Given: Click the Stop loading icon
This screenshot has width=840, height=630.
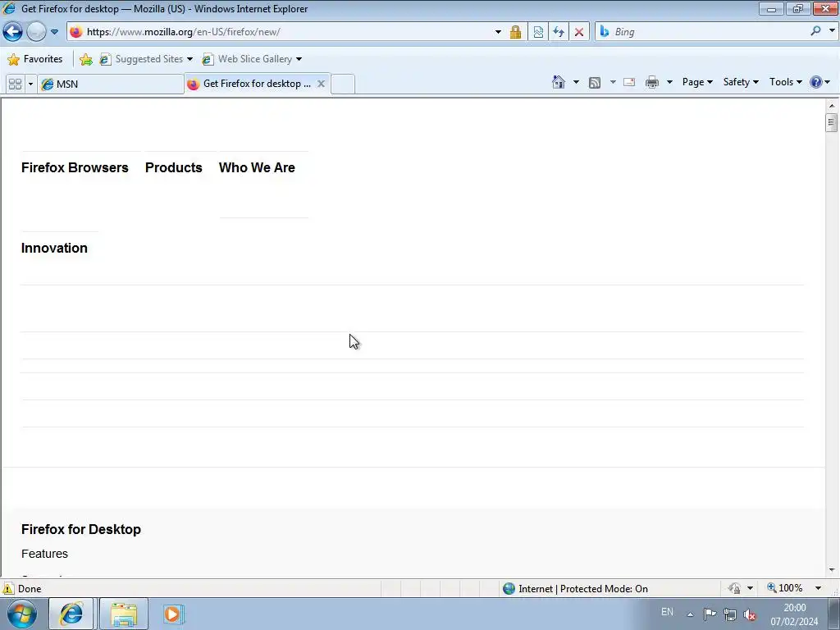Looking at the screenshot, I should (x=578, y=32).
